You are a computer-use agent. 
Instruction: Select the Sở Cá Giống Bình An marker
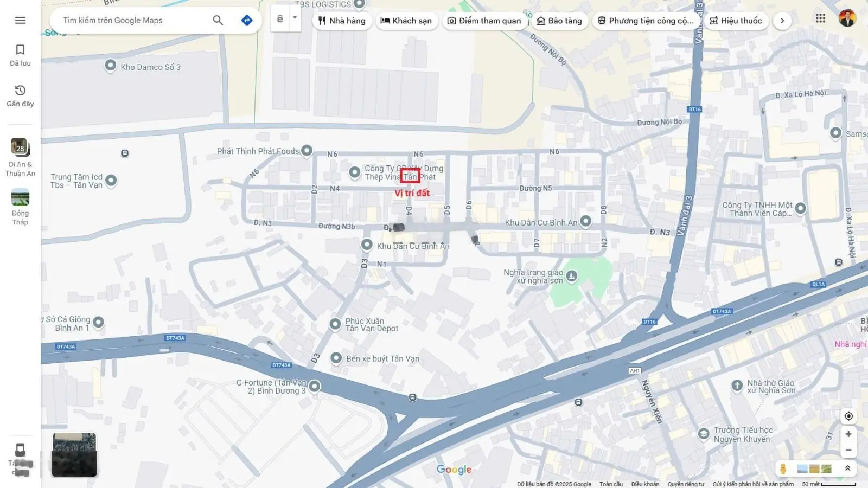click(98, 323)
